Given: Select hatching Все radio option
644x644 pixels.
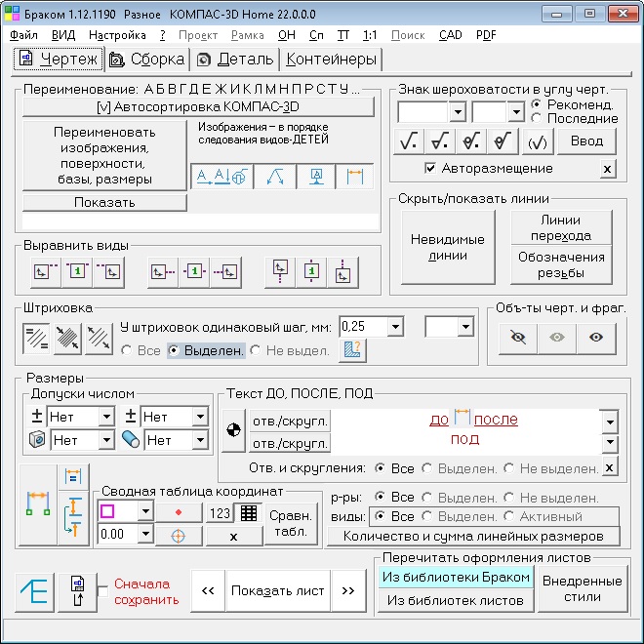Looking at the screenshot, I should click(127, 350).
